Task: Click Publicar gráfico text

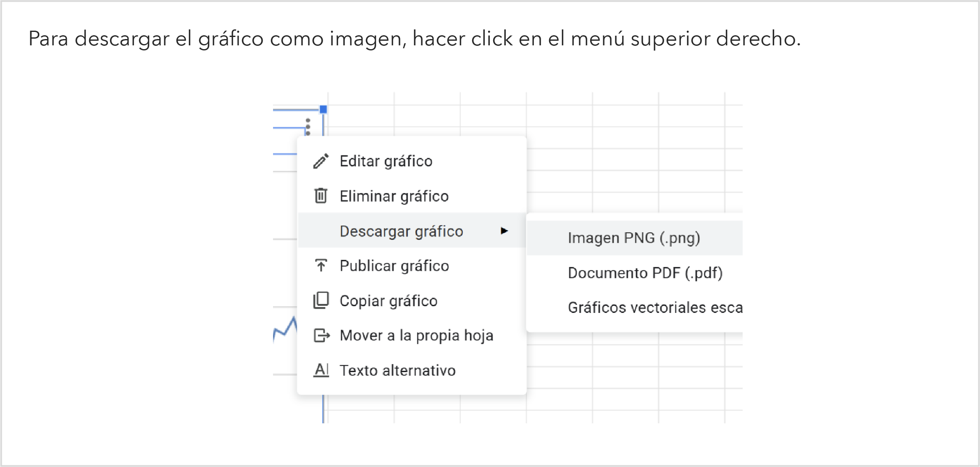Action: (x=394, y=266)
